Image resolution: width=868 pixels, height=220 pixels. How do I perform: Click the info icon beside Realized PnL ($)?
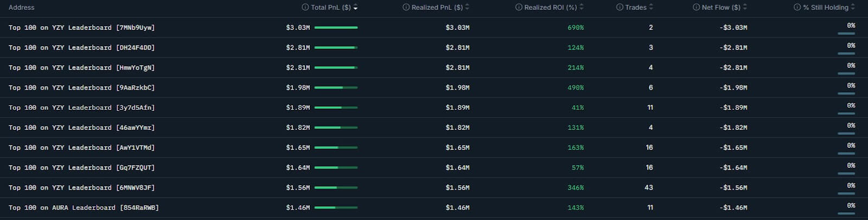click(406, 8)
